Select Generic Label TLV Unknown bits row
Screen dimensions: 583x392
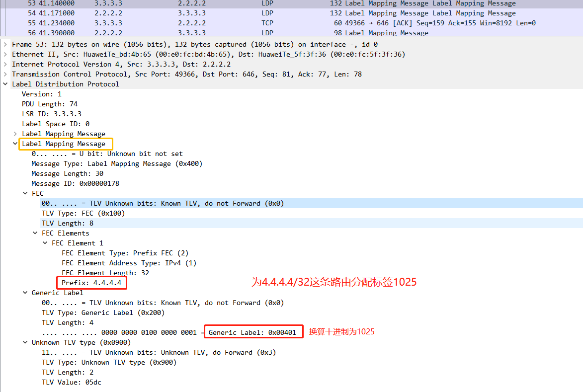(x=163, y=303)
